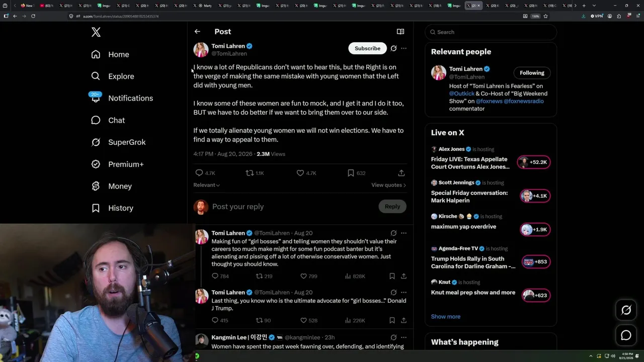Open more options on Kangmin Lee's reply

click(x=404, y=337)
